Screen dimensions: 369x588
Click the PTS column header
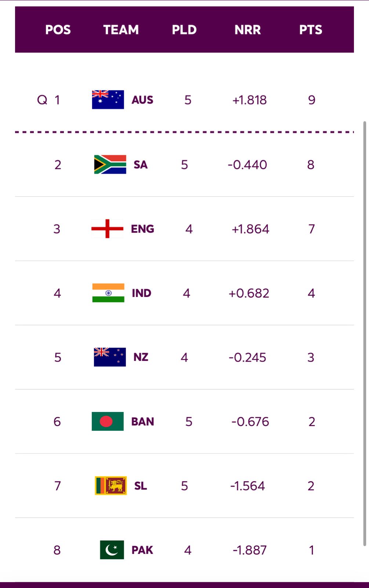(x=311, y=30)
